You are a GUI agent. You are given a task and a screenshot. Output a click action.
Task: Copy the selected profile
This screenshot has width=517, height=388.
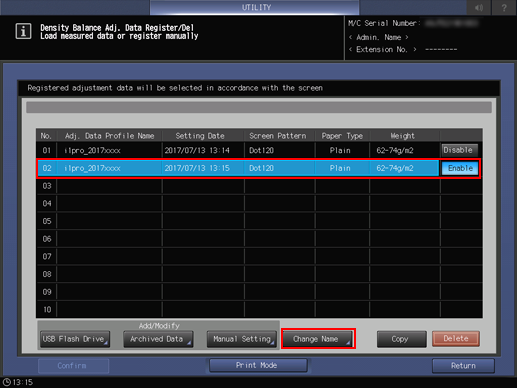[401, 339]
